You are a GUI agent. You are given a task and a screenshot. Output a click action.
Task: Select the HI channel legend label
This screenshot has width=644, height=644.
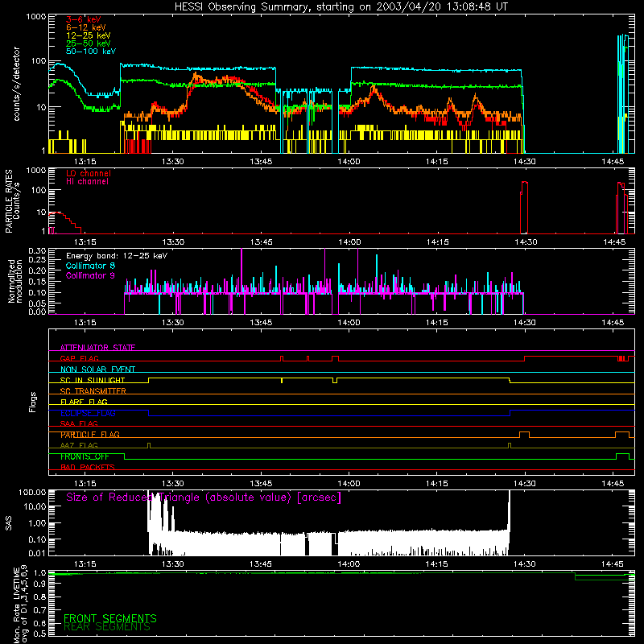pos(87,181)
